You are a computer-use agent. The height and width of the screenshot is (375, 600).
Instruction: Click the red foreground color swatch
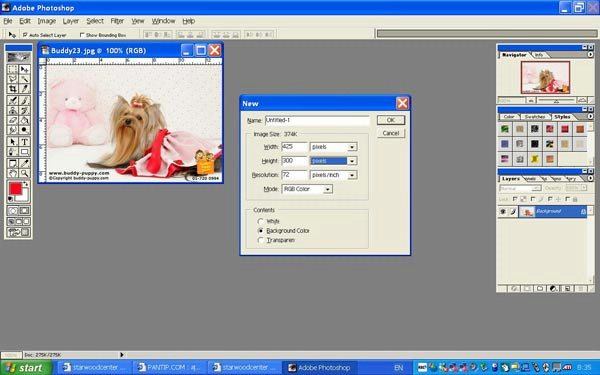15,189
